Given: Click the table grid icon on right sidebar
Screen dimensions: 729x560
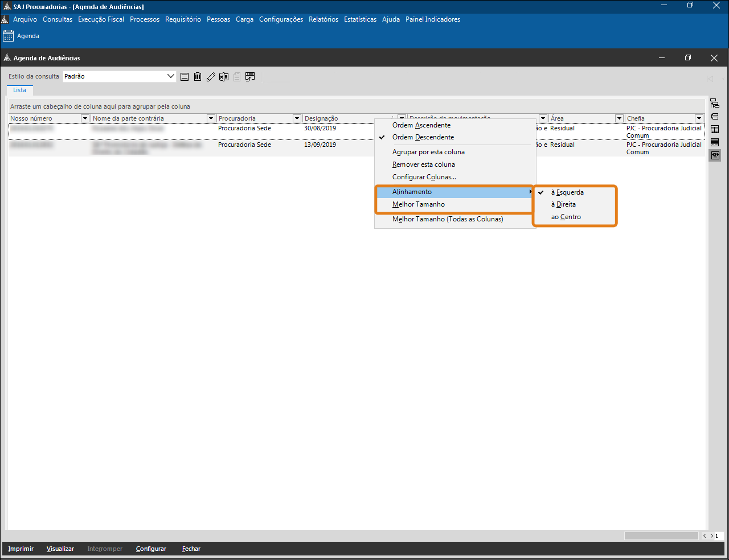Looking at the screenshot, I should [x=715, y=130].
